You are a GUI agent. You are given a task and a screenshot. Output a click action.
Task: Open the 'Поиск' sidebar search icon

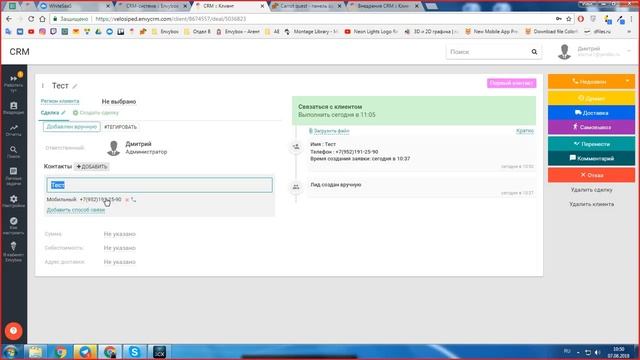[13, 152]
